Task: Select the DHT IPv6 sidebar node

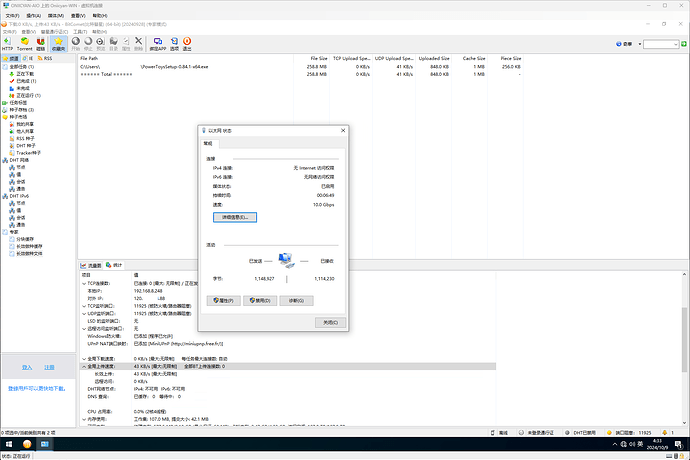Action: click(x=16, y=196)
